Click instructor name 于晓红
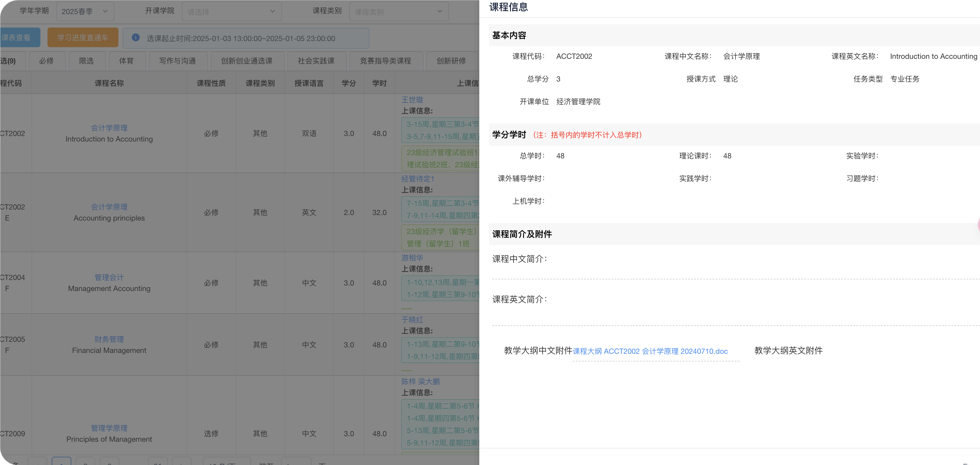 click(x=412, y=320)
